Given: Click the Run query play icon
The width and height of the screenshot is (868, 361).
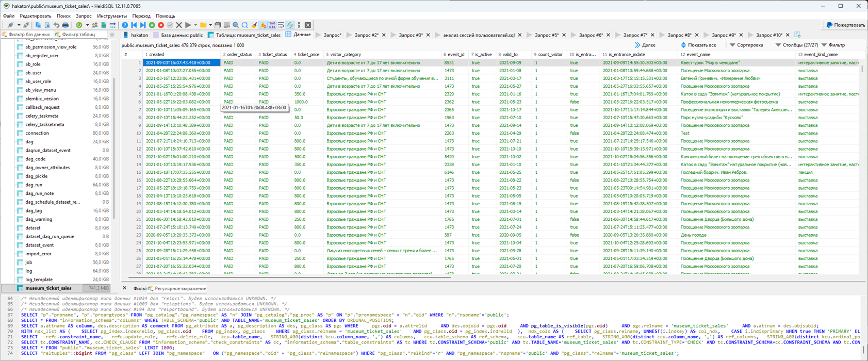Looking at the screenshot, I should 188,25.
